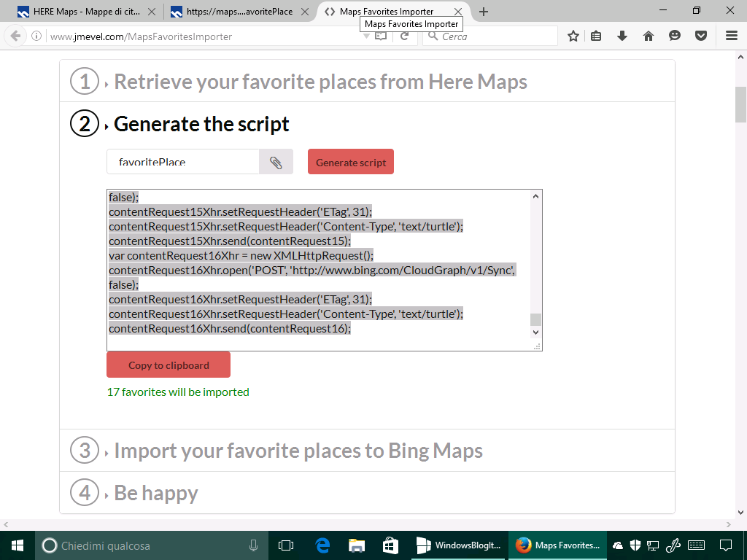747x560 pixels.
Task: Open File Explorer from taskbar
Action: pyautogui.click(x=356, y=545)
